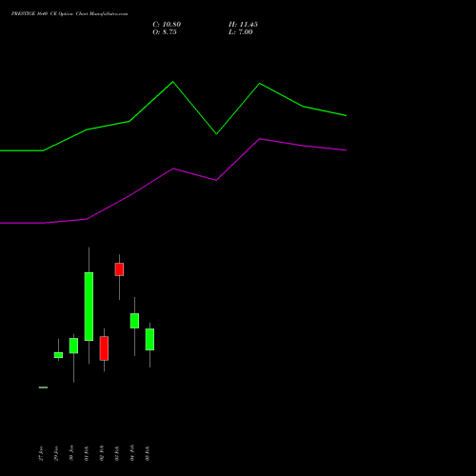Click the "29 Jan" date axis label
This screenshot has height=476, width=476.
56,453
